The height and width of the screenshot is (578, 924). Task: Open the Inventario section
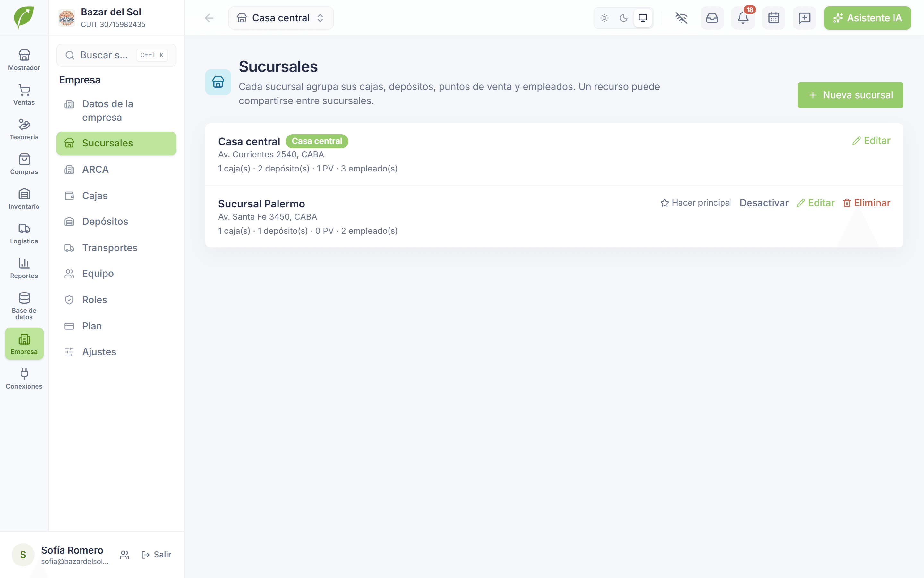pos(24,199)
